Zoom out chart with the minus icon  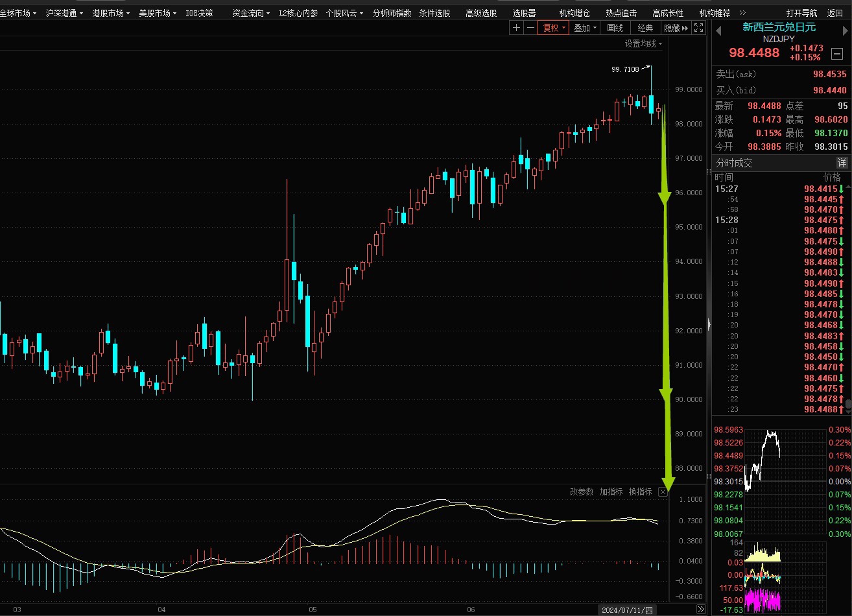530,28
